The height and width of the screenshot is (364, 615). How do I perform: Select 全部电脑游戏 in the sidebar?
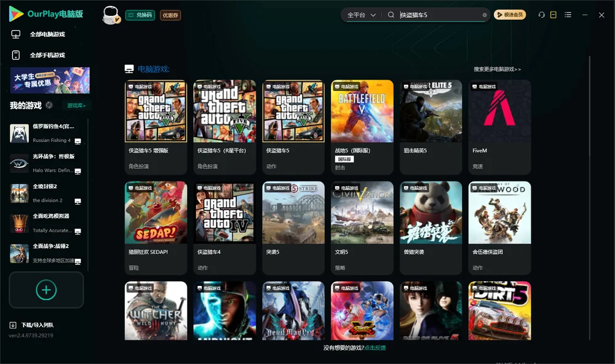(46, 34)
